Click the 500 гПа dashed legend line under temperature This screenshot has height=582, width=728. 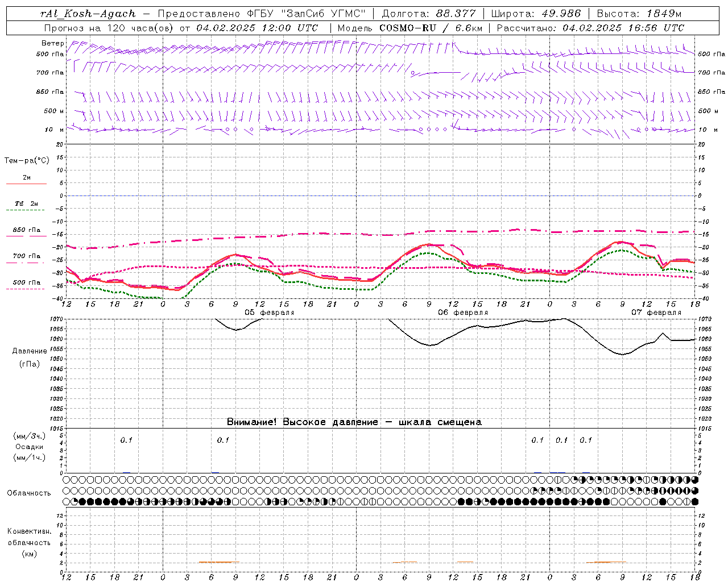coord(26,289)
